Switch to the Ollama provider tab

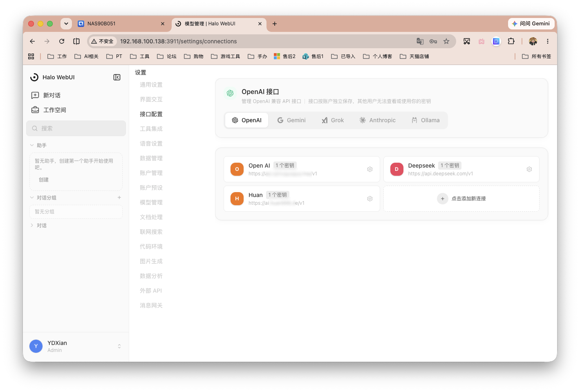(425, 120)
